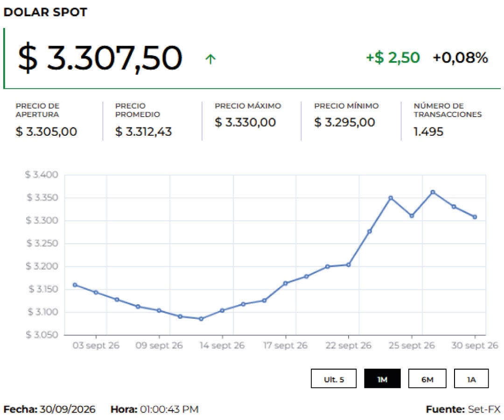Select the Ult. 5 range button

334,378
